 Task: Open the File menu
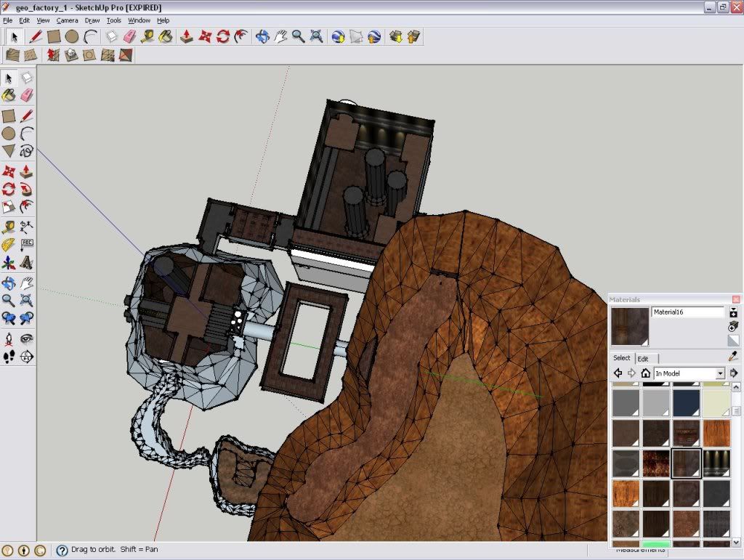point(7,20)
